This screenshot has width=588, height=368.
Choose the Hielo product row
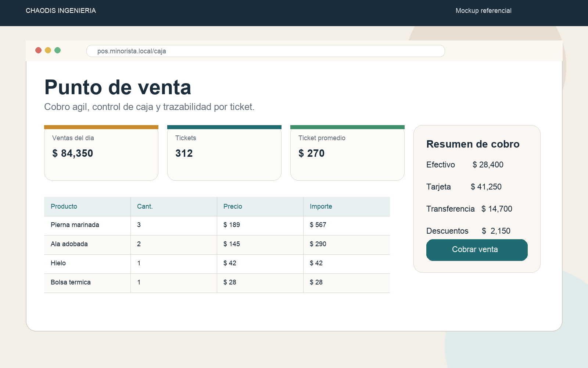217,264
